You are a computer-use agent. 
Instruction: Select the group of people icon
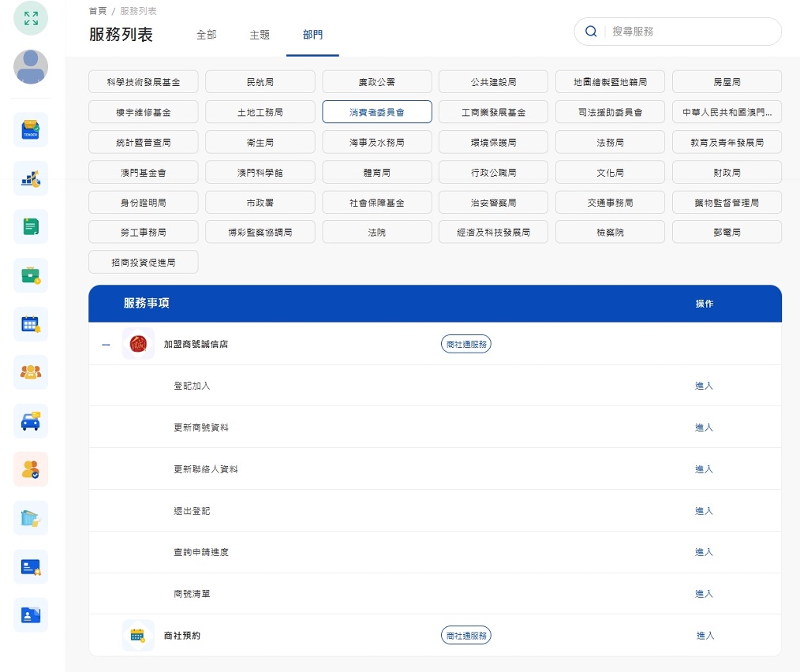click(x=30, y=371)
